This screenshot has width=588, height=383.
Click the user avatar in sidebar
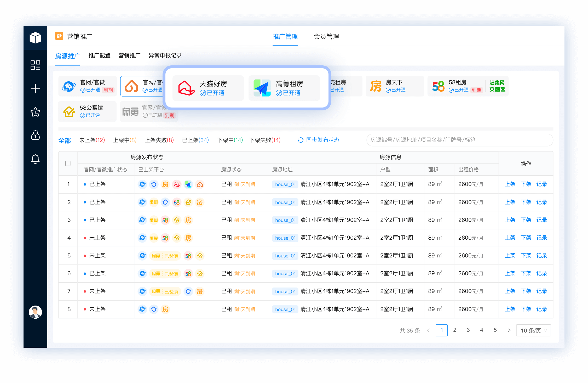pos(35,312)
